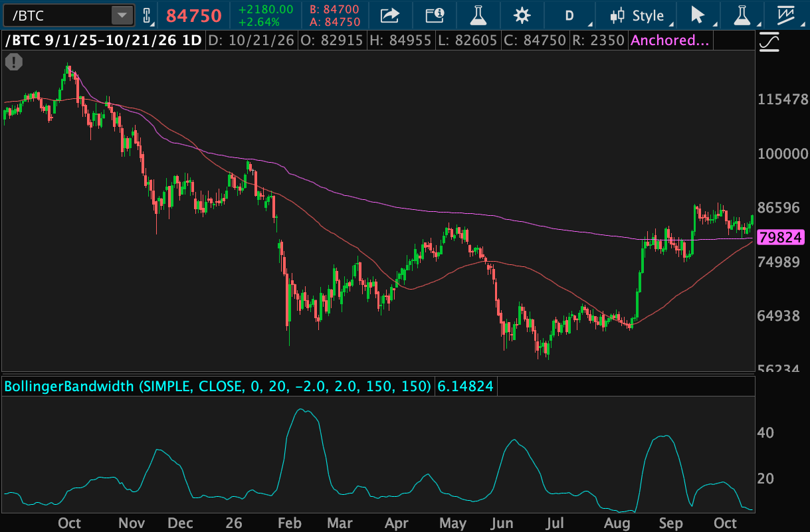Image resolution: width=810 pixels, height=532 pixels.
Task: Click the net change +2180.00 value
Action: (266, 9)
